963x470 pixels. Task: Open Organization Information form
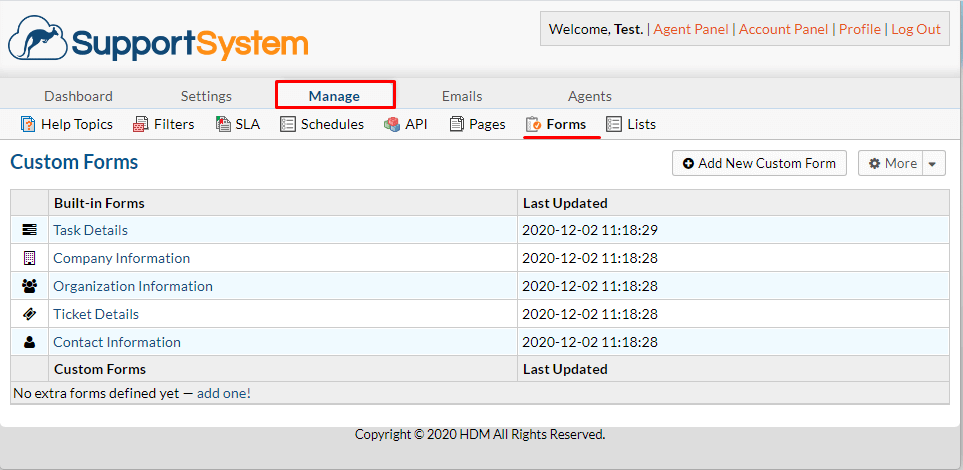pos(133,286)
